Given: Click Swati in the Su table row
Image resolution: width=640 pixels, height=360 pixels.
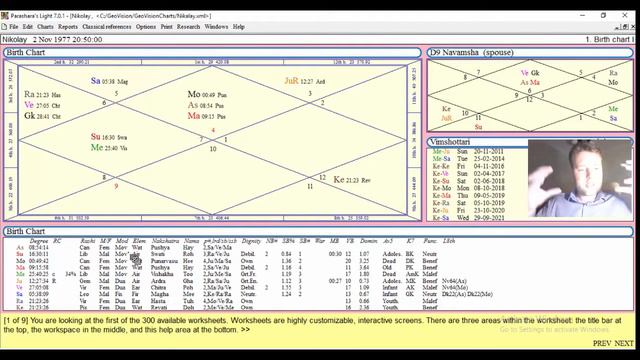Looking at the screenshot, I should [x=158, y=254].
